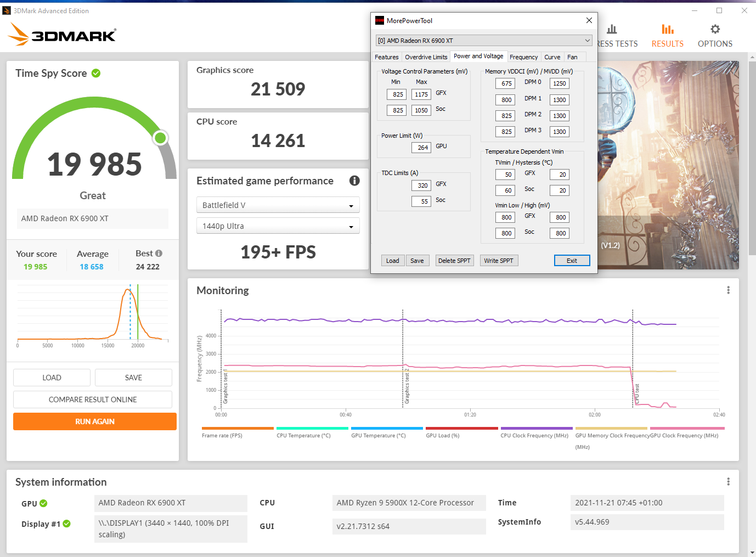Edit the GFX TDC limit field

tap(421, 185)
